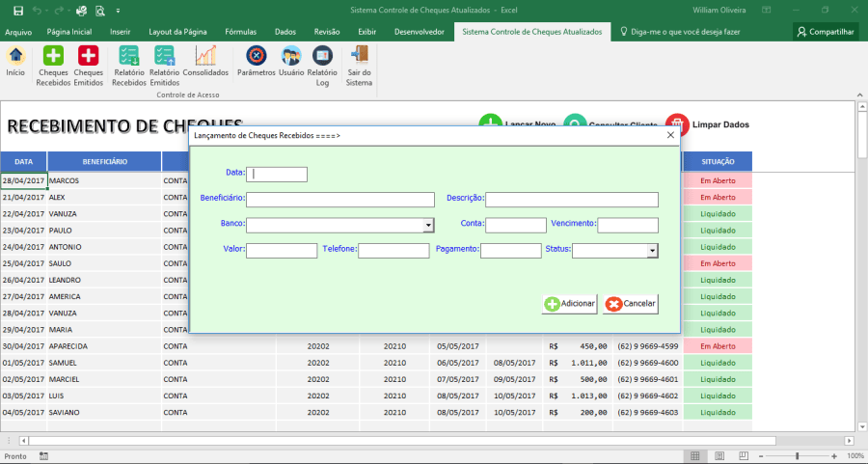868x464 pixels.
Task: Click the Limpar Dados trash icon
Action: pyautogui.click(x=677, y=124)
